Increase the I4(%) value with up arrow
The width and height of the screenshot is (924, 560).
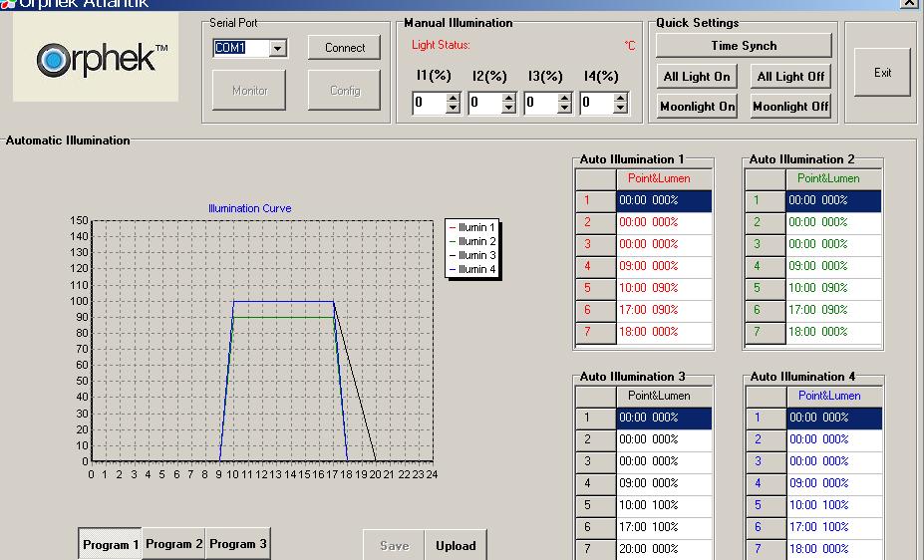(620, 98)
